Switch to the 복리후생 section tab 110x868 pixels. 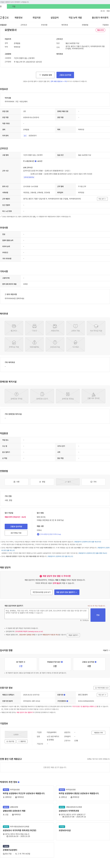(x=64, y=25)
